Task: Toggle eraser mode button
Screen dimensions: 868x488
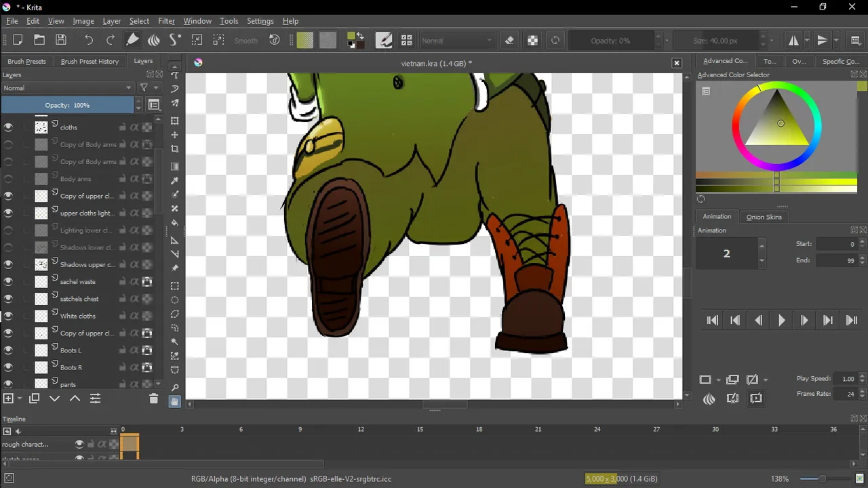Action: (510, 40)
